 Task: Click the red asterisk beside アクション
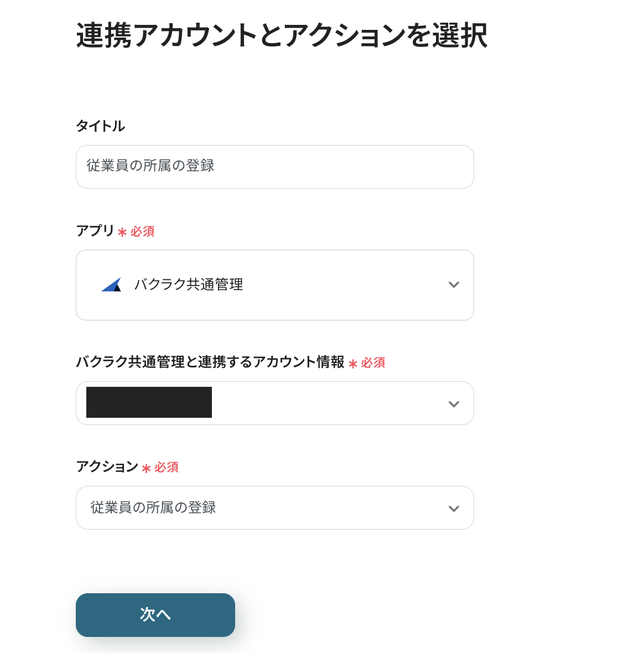click(x=146, y=468)
